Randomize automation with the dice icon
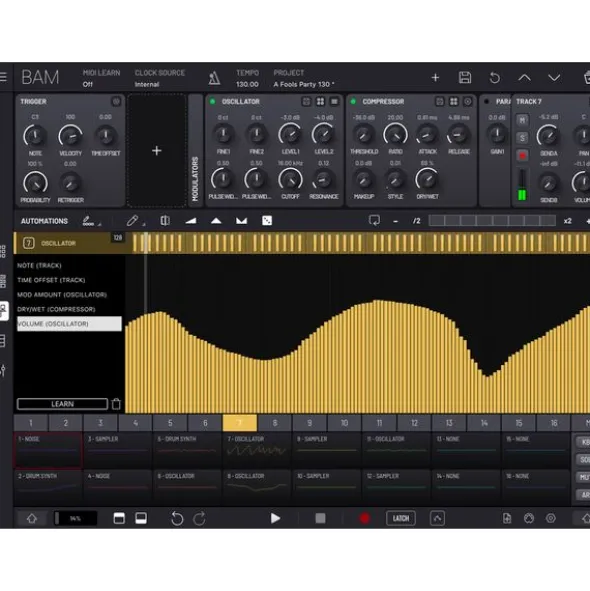 (x=267, y=220)
